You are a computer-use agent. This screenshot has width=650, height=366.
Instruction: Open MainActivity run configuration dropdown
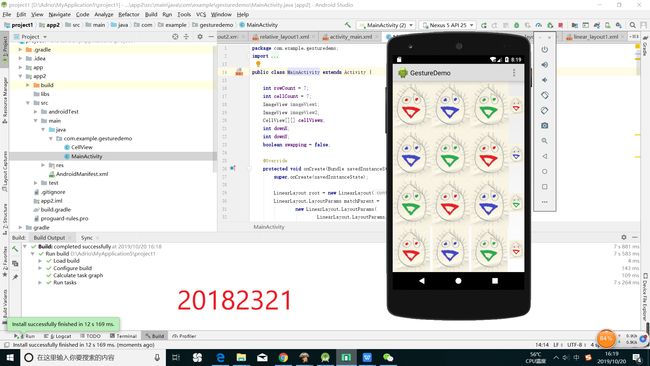tap(386, 25)
